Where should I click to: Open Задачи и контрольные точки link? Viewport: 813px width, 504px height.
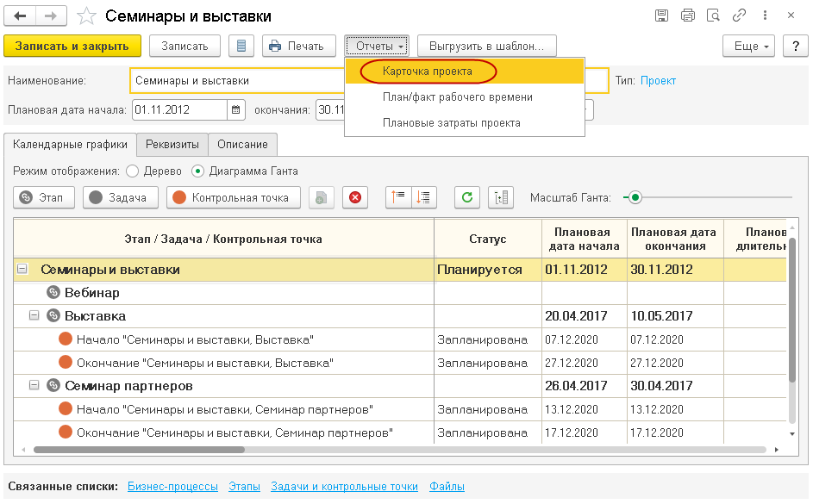point(344,487)
